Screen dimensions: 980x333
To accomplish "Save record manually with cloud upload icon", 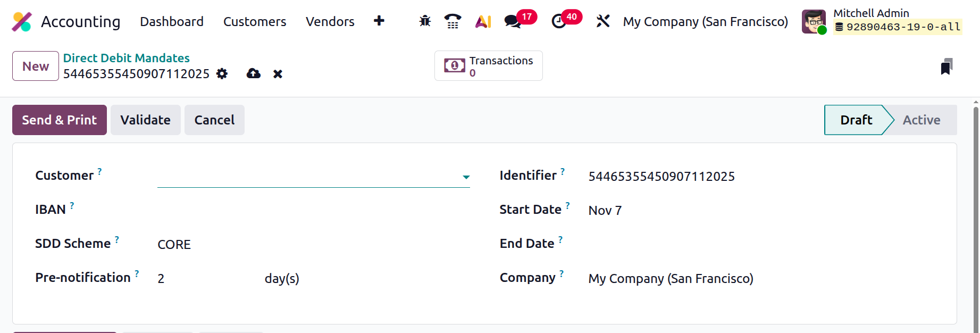I will [x=254, y=74].
